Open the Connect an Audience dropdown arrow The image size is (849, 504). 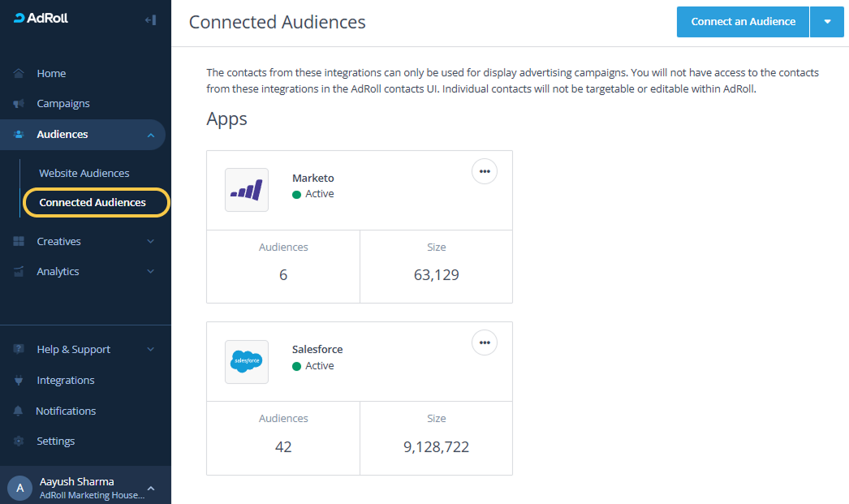point(827,22)
